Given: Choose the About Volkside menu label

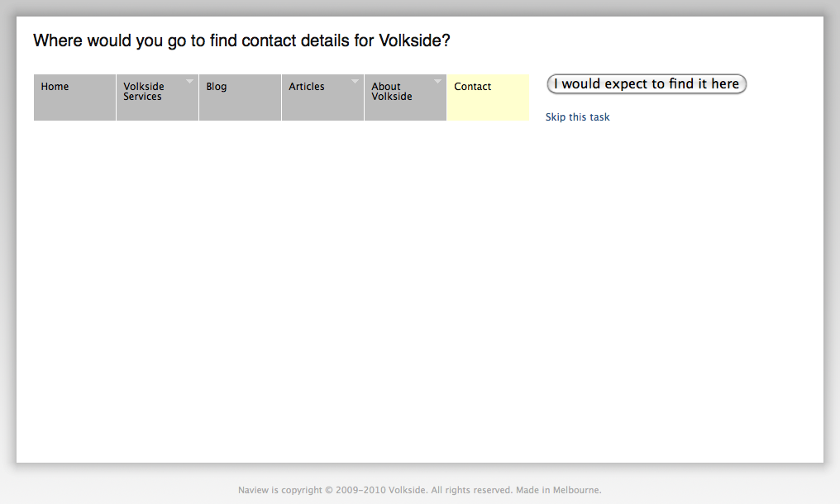Looking at the screenshot, I should (x=392, y=92).
